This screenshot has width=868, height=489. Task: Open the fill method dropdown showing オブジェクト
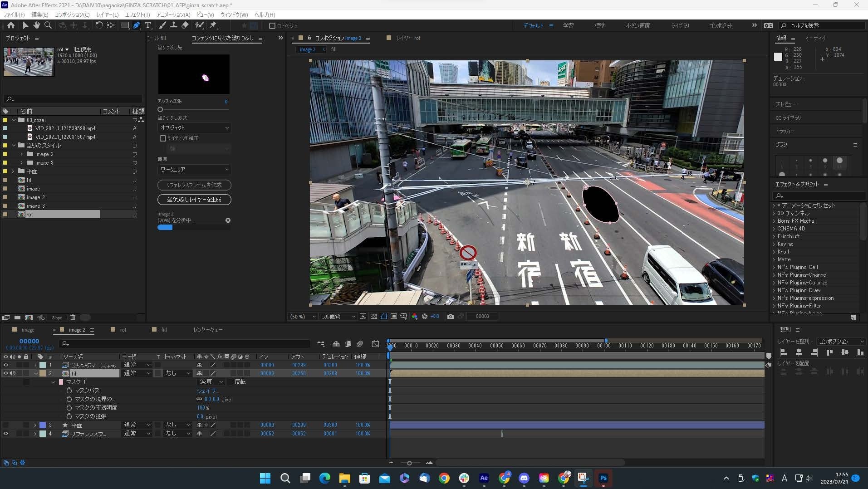point(194,128)
